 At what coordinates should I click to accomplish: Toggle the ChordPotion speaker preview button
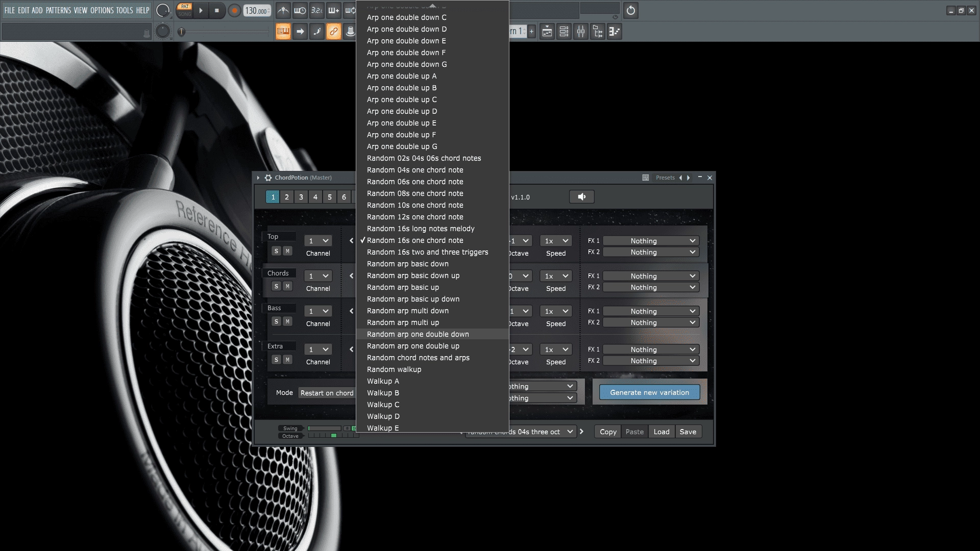(x=582, y=197)
